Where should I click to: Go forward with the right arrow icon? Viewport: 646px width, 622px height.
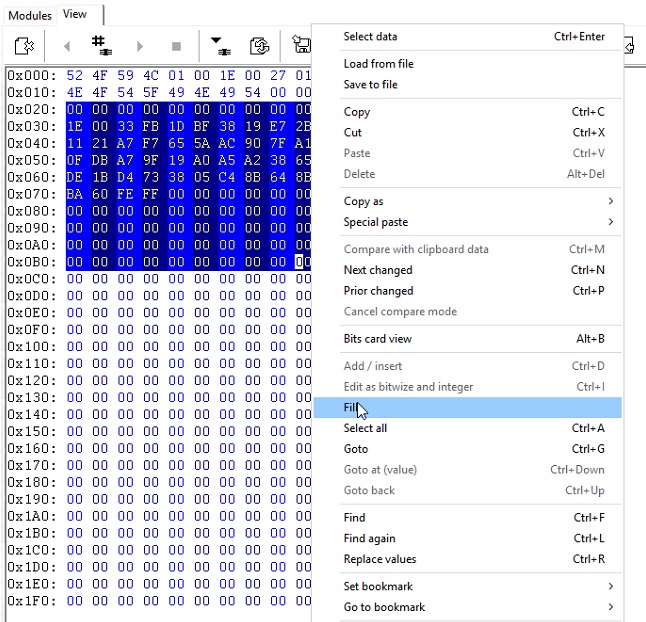coord(140,46)
